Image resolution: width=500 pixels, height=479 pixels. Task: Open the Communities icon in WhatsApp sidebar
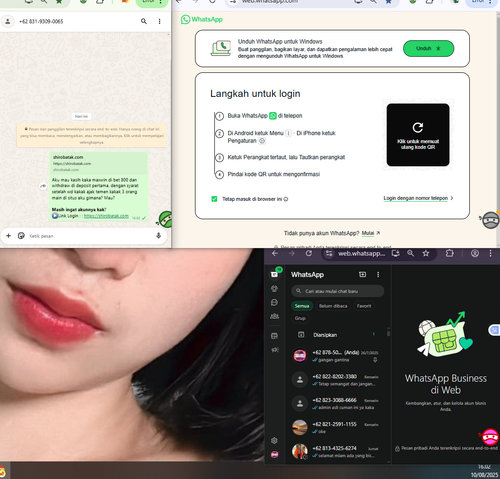[274, 316]
